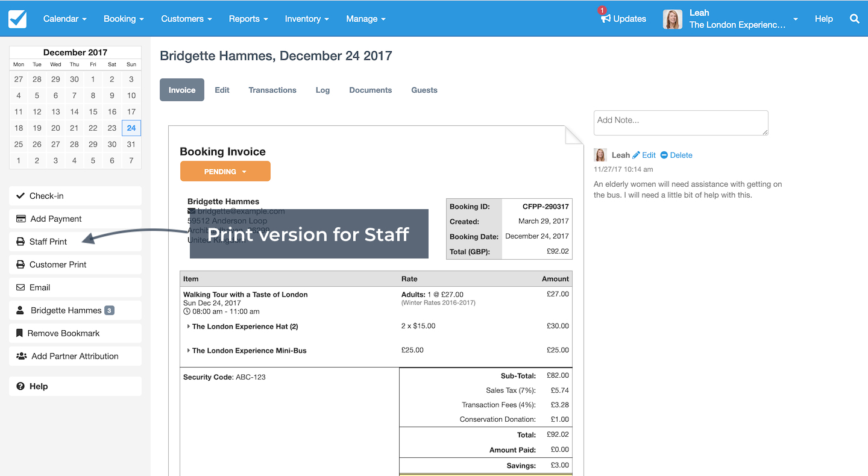This screenshot has width=868, height=476.
Task: Open the Calendar dropdown menu
Action: [x=65, y=19]
